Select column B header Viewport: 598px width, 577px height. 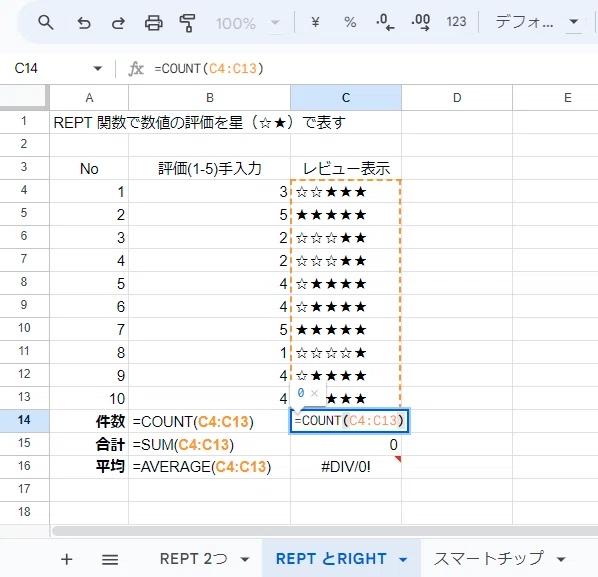[209, 98]
